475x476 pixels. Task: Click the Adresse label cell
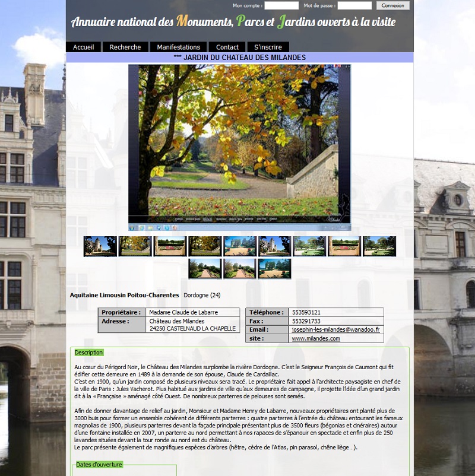point(122,325)
